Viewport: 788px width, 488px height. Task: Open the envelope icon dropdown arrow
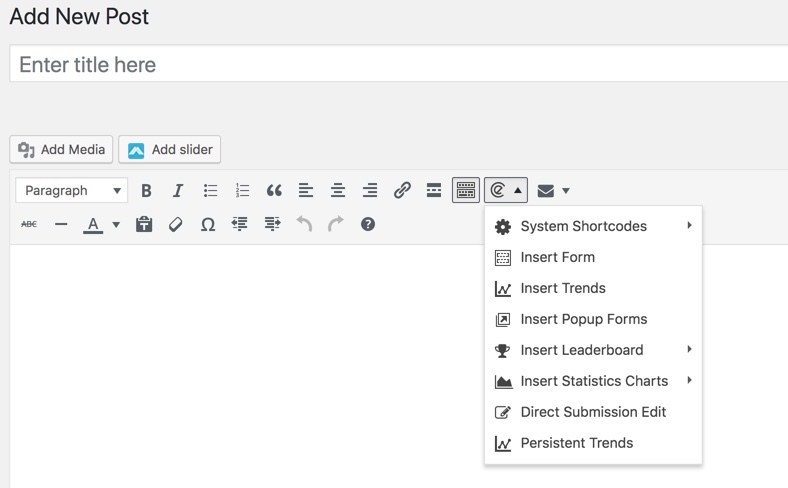pyautogui.click(x=566, y=191)
